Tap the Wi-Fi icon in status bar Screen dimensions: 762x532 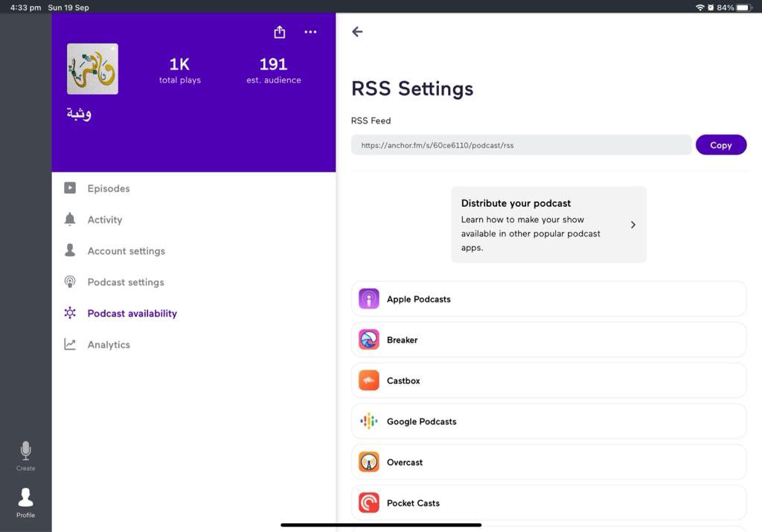[x=699, y=7]
